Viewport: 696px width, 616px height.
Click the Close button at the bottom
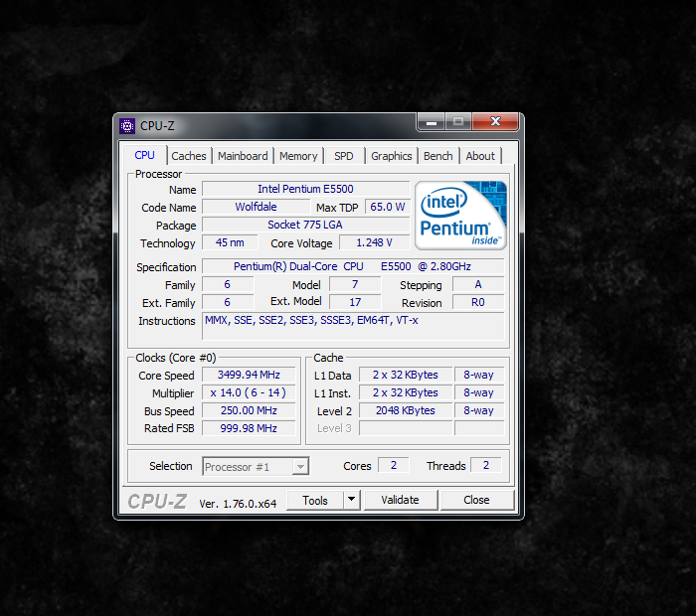[x=476, y=500]
